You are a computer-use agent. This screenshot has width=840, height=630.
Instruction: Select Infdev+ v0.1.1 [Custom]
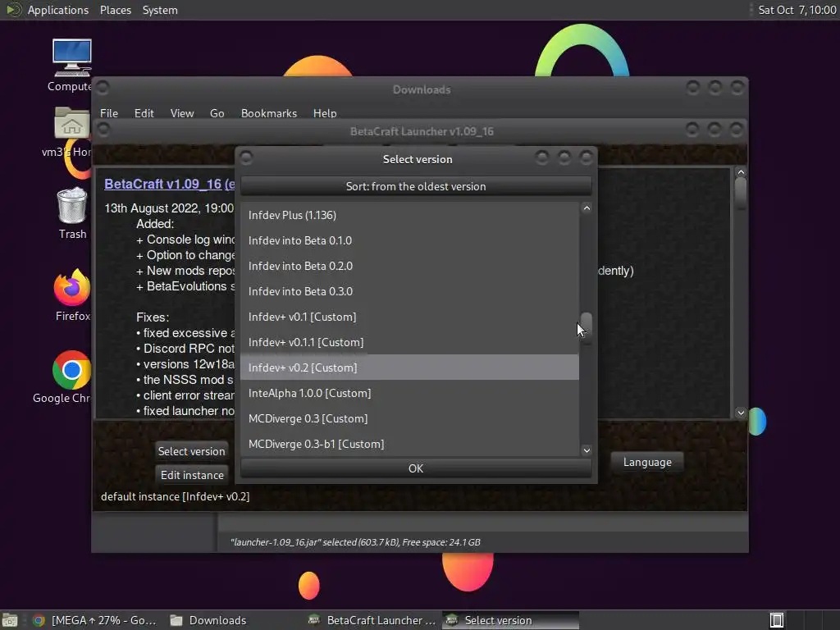coord(409,342)
